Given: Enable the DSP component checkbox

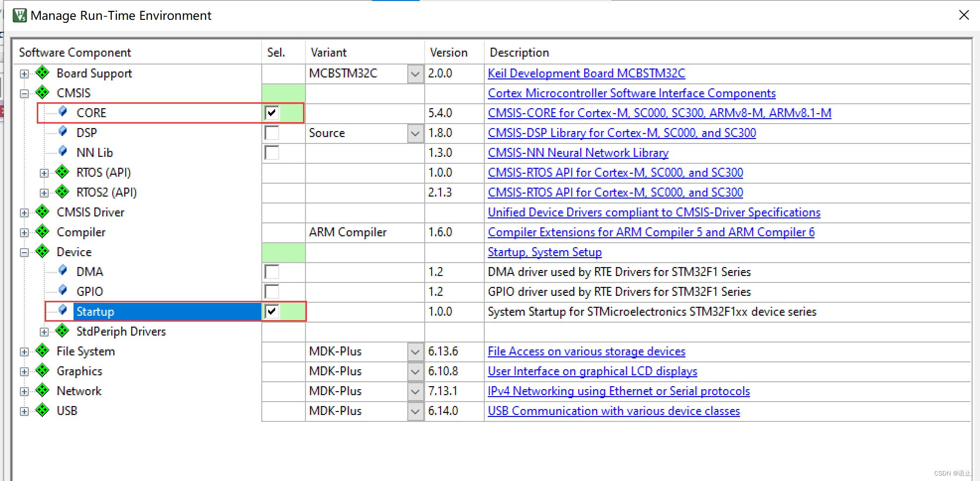Looking at the screenshot, I should [x=272, y=133].
